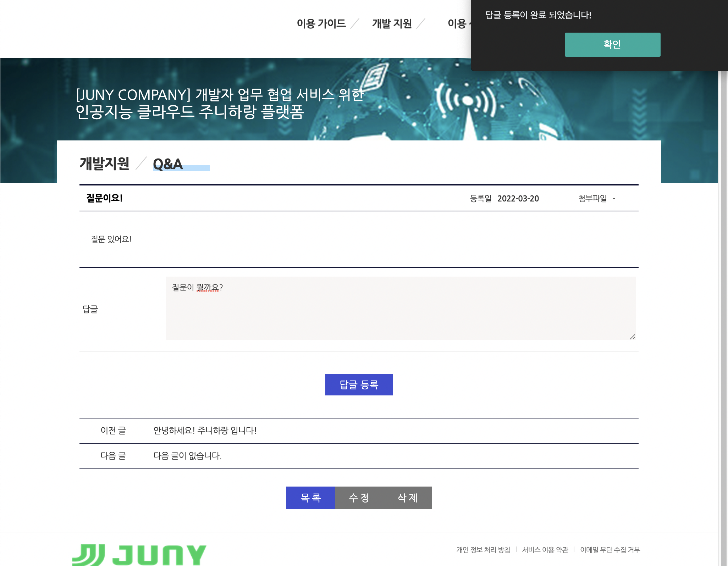Click the 삭제 delete button
The width and height of the screenshot is (728, 566).
click(x=407, y=498)
